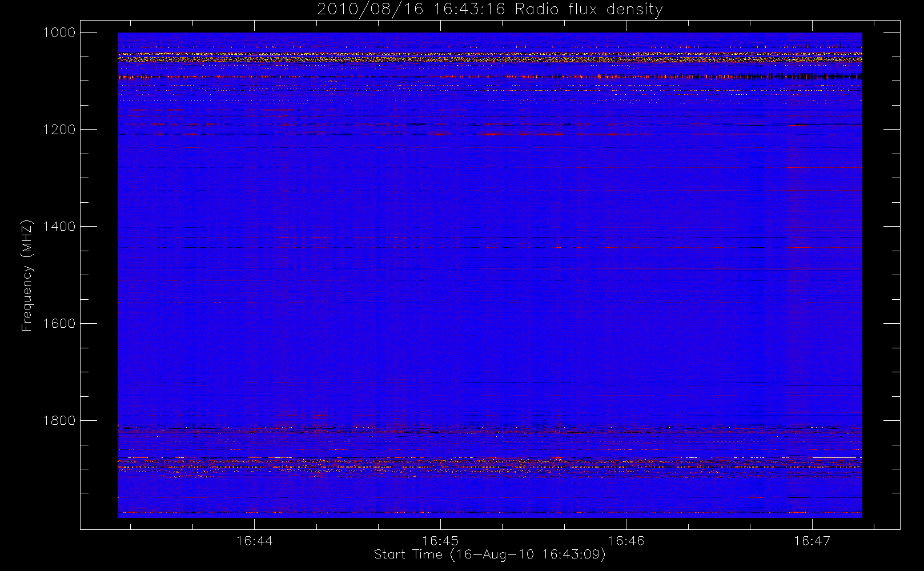Select the 1800 frequency tick label

59,421
